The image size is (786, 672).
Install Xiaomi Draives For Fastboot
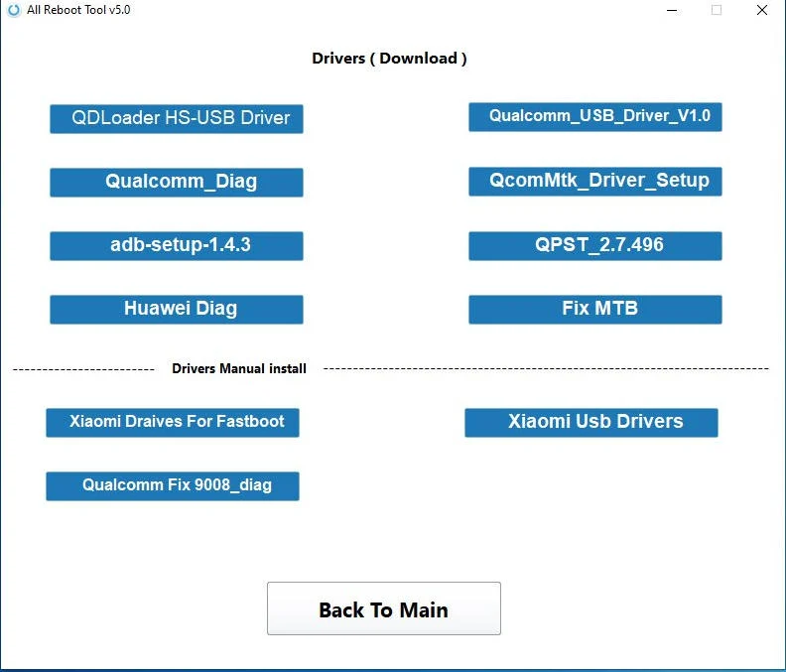coord(173,422)
